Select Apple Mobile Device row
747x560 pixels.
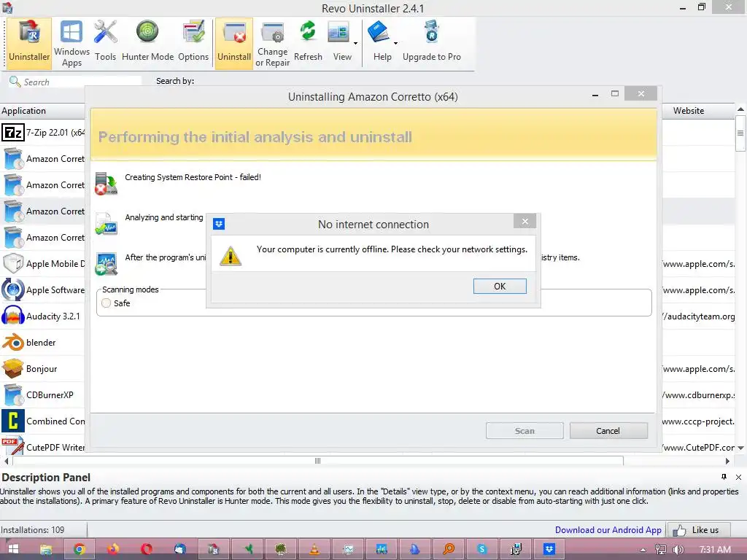(43, 263)
